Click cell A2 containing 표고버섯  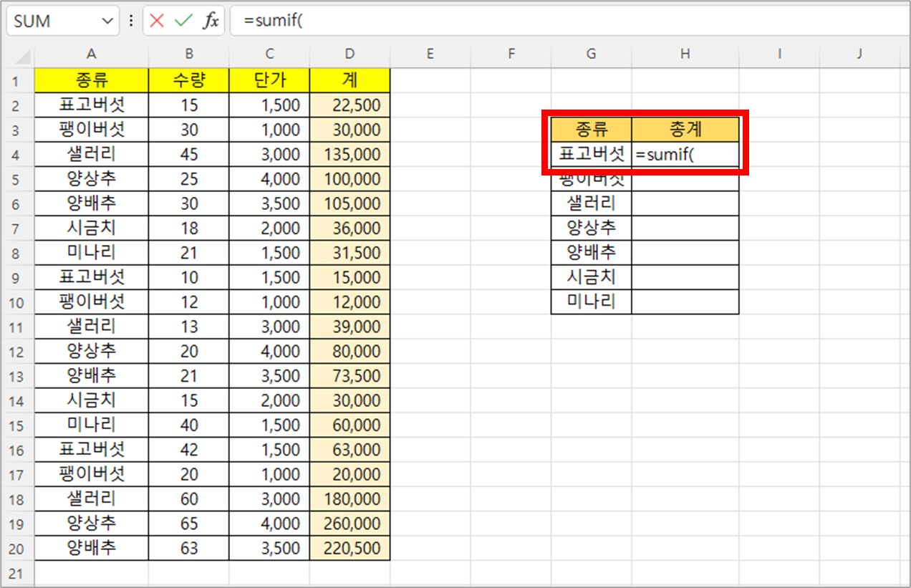coord(92,105)
